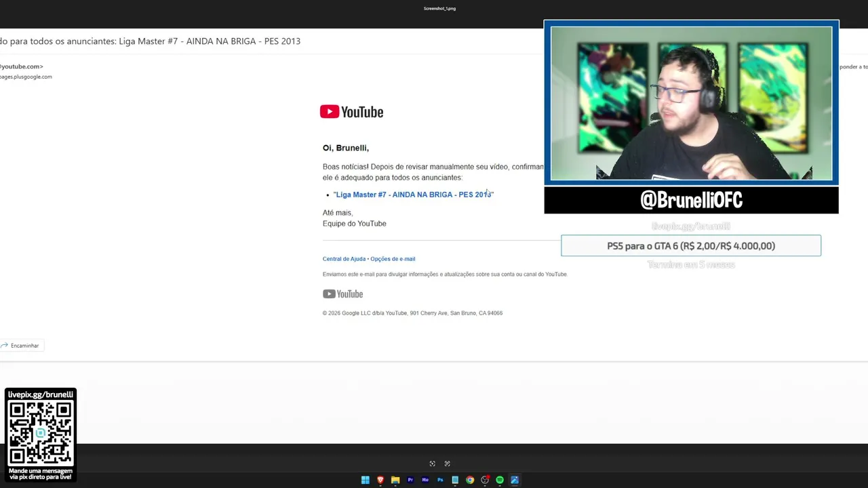Click the 'Até mais,' closing line
868x488 pixels.
coord(338,213)
